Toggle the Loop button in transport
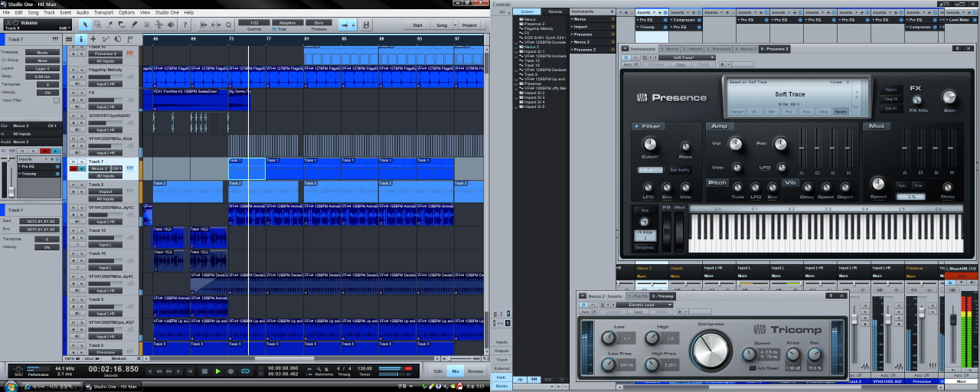980x392 pixels. tap(245, 371)
